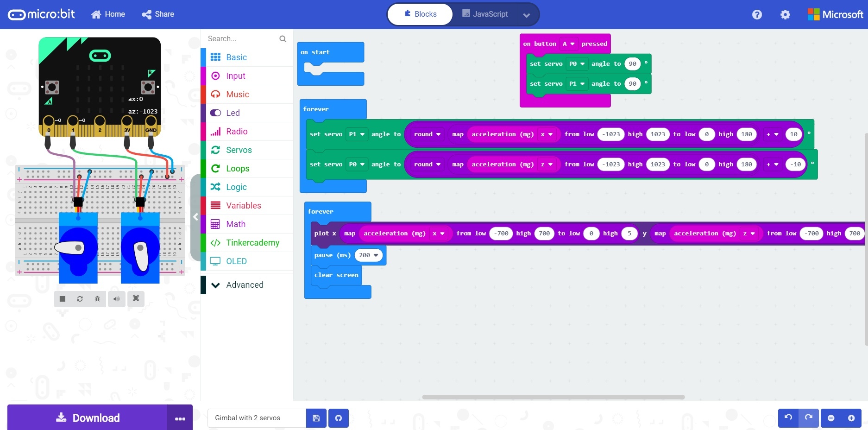Connect the project to GitHub
Image resolution: width=868 pixels, height=430 pixels.
click(338, 418)
